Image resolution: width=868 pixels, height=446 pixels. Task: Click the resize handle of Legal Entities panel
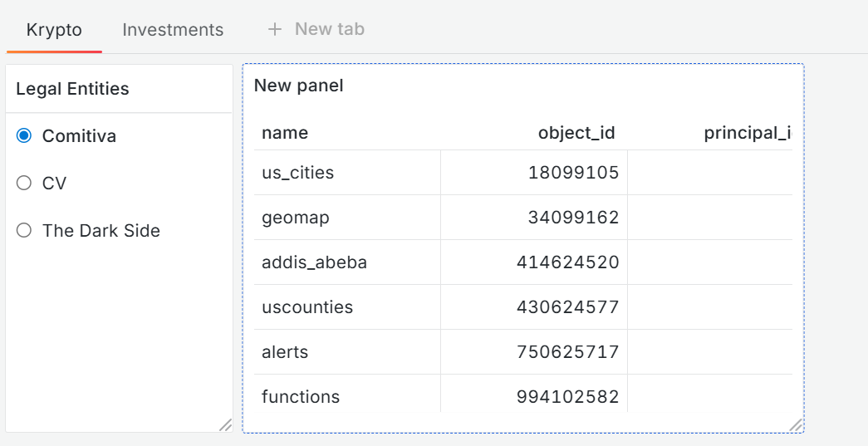click(x=224, y=424)
